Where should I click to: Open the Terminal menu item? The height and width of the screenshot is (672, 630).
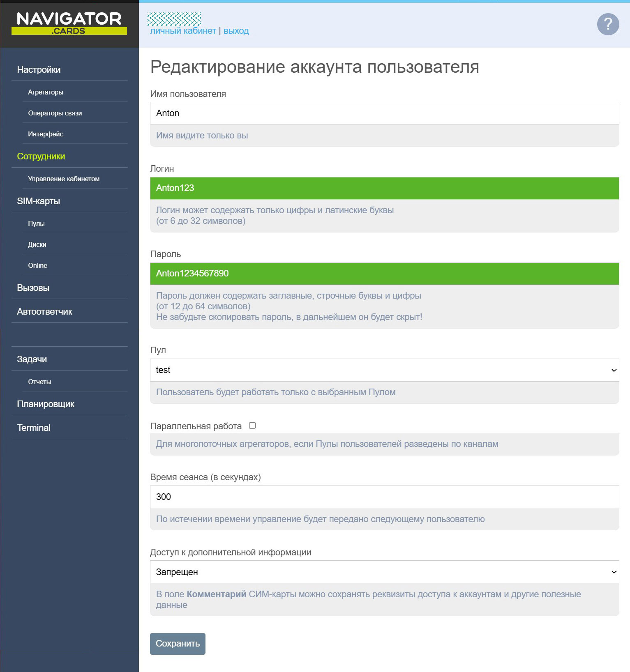click(34, 428)
